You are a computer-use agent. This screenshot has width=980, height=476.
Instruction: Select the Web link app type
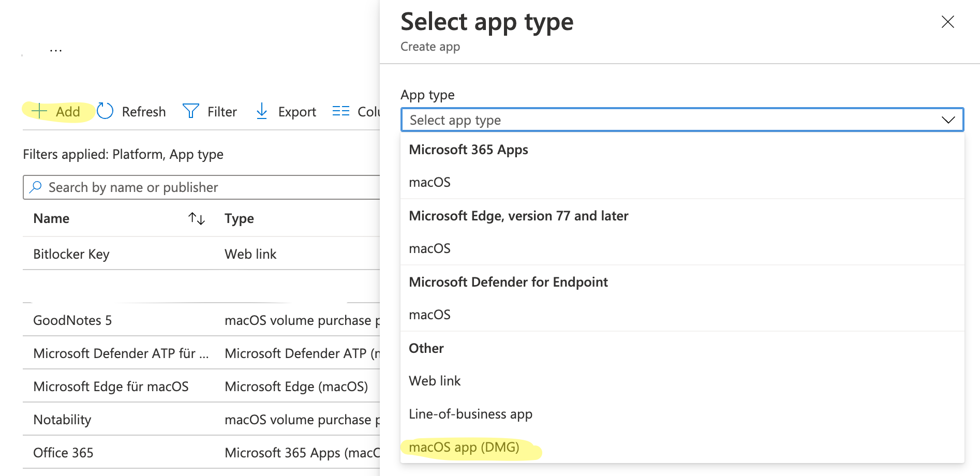click(x=435, y=380)
